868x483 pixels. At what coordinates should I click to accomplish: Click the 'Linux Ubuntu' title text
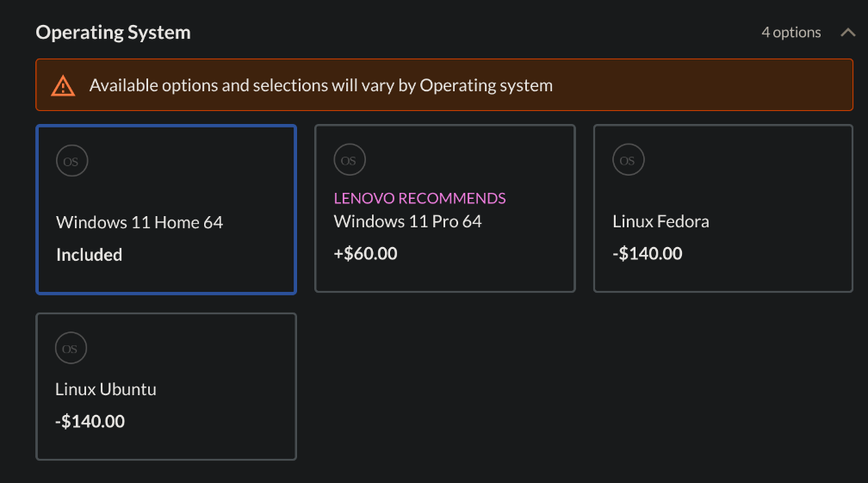coord(105,389)
